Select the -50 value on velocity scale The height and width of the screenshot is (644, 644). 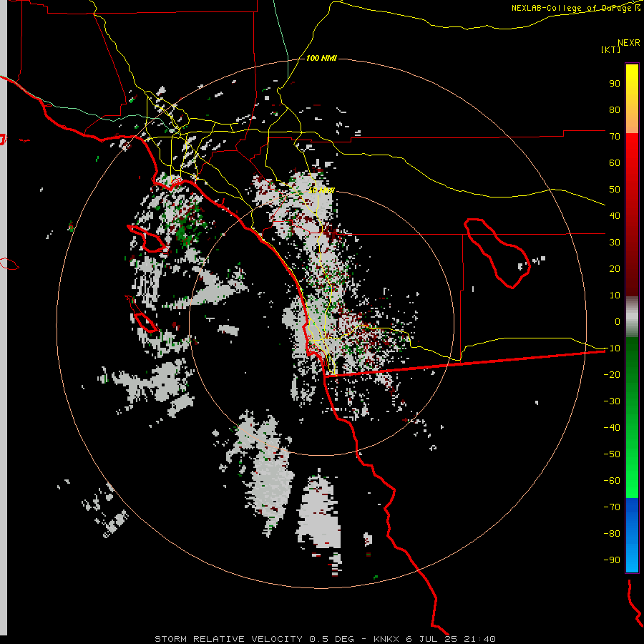point(612,454)
